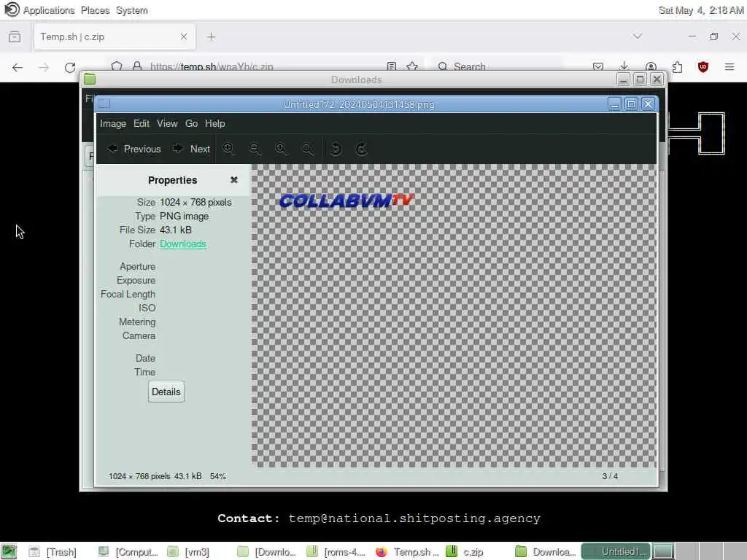The width and height of the screenshot is (747, 560).
Task: Click the workspace switcher box
Action: [663, 551]
